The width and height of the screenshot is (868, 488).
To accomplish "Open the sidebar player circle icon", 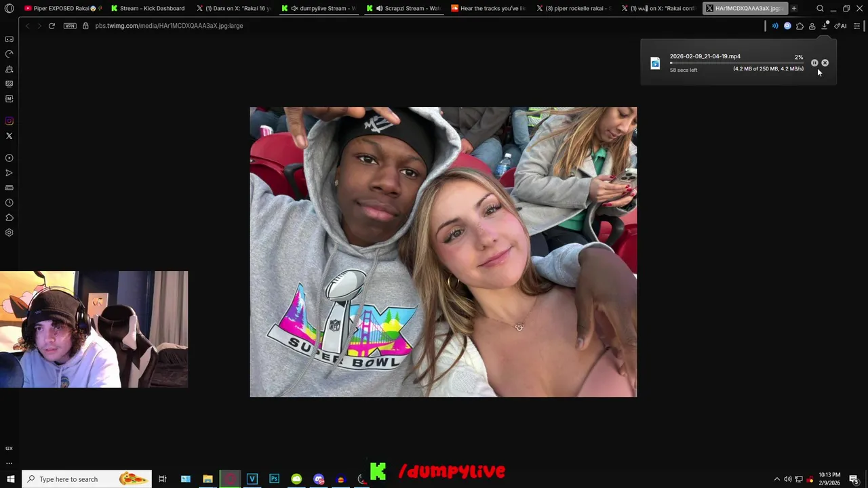I will click(9, 158).
